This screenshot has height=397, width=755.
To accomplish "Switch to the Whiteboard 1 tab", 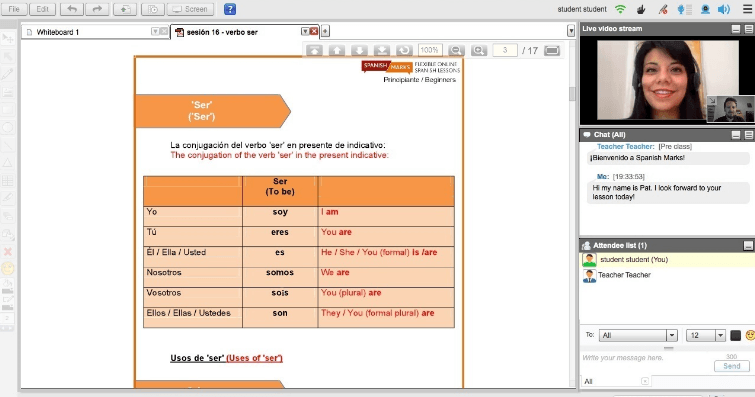I will pos(95,32).
